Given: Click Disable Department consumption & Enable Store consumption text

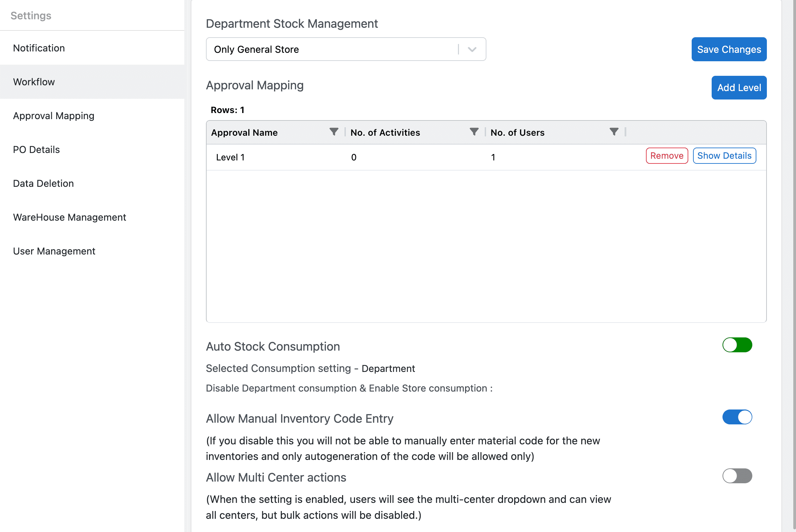Looking at the screenshot, I should pyautogui.click(x=349, y=388).
